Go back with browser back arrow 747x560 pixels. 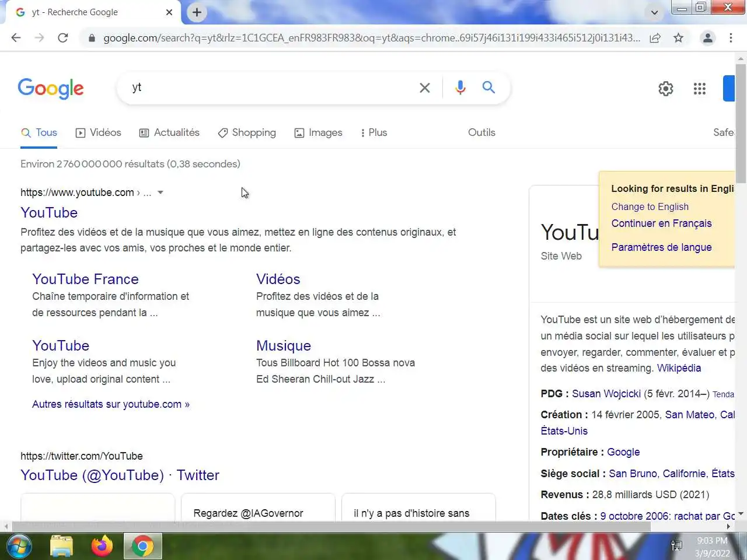coord(16,38)
